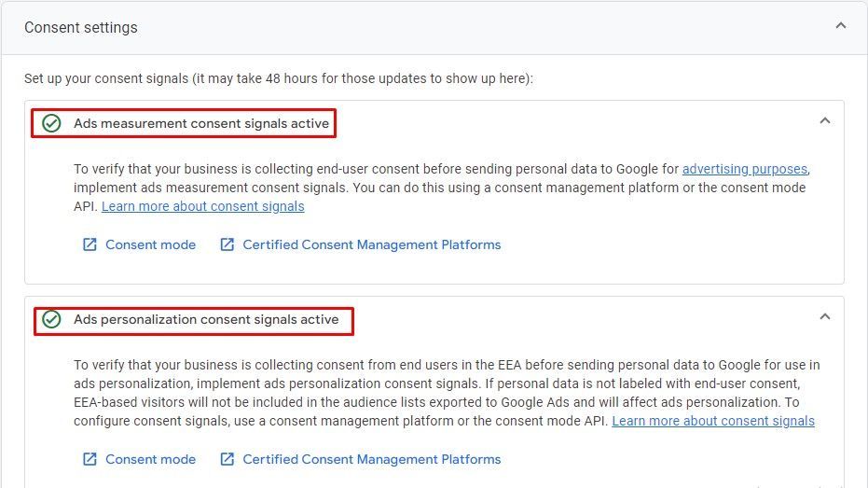This screenshot has height=488, width=868.
Task: Click external-link icon for Certified Platforms under measurement
Action: (x=227, y=244)
